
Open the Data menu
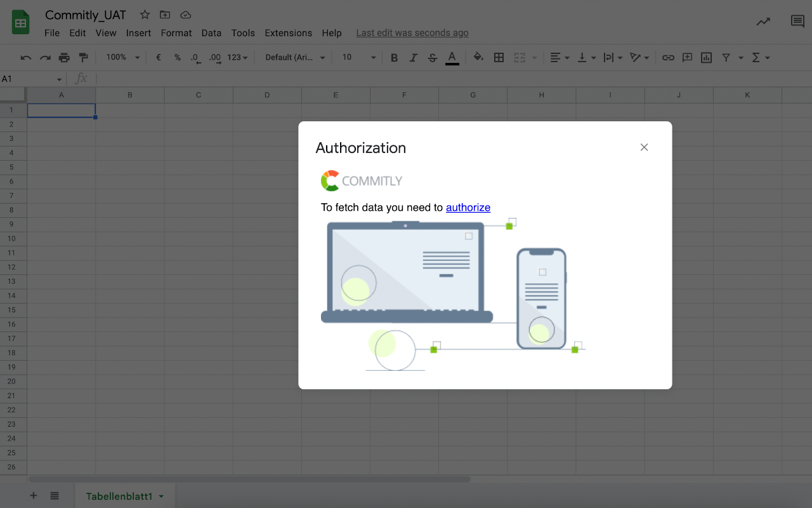click(211, 33)
